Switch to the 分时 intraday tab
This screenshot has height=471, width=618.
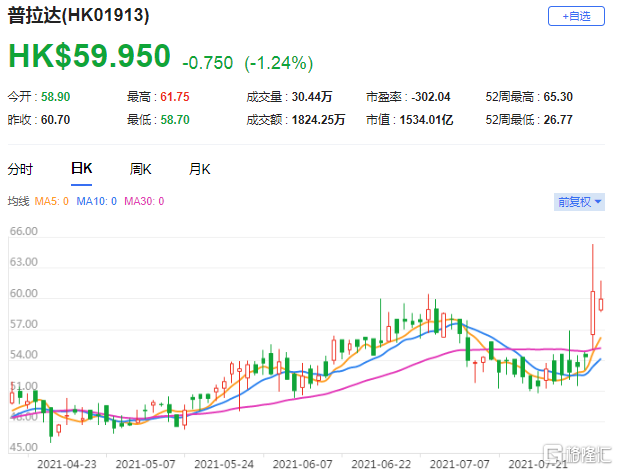coord(20,169)
